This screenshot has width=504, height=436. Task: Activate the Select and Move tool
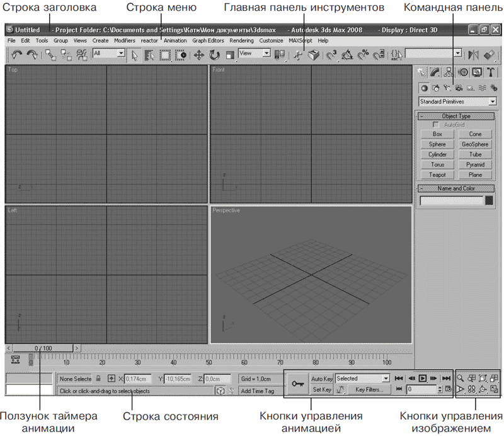pyautogui.click(x=198, y=55)
